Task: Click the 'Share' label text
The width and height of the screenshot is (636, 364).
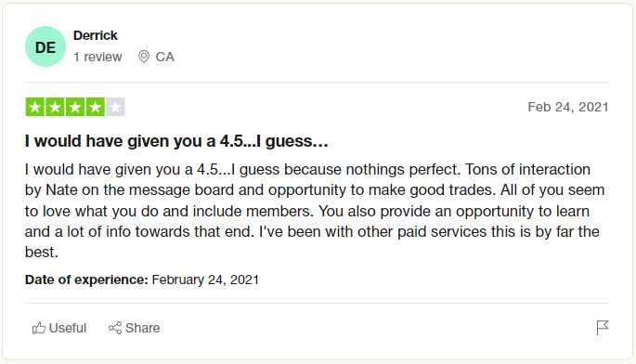Action: [x=142, y=328]
